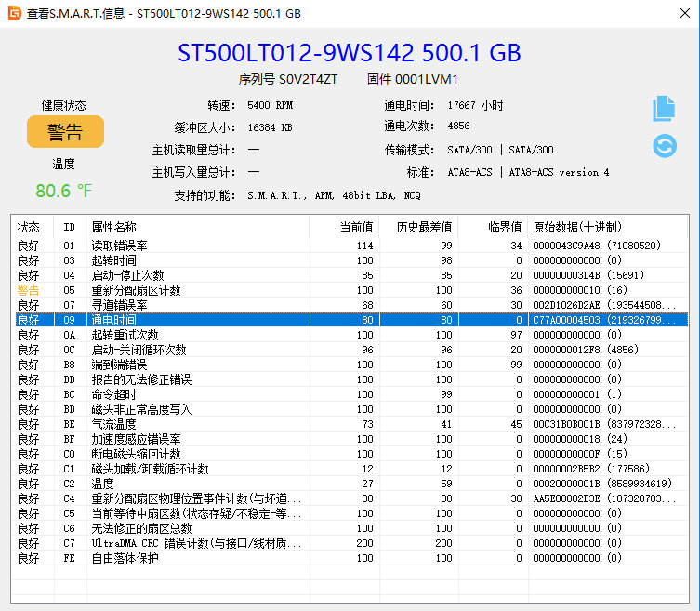700x611 pixels.
Task: Select the 无法修正的扇区总数 row
Action: [351, 528]
